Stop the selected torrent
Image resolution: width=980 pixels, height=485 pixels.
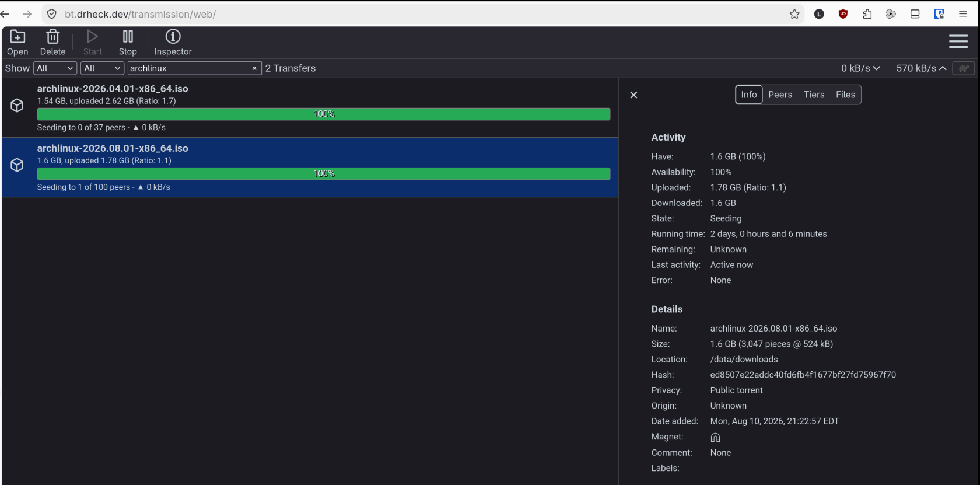click(128, 43)
